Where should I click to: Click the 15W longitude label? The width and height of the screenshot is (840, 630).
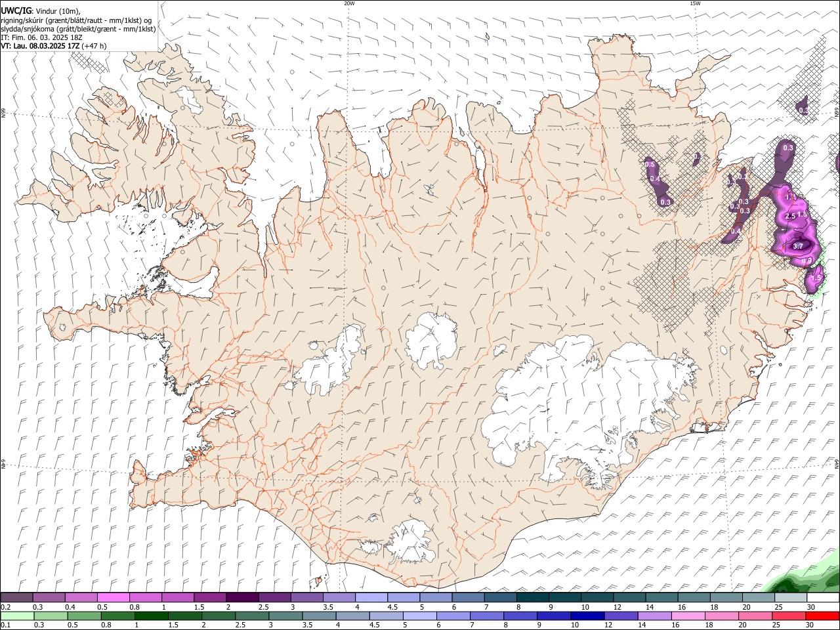(x=694, y=3)
